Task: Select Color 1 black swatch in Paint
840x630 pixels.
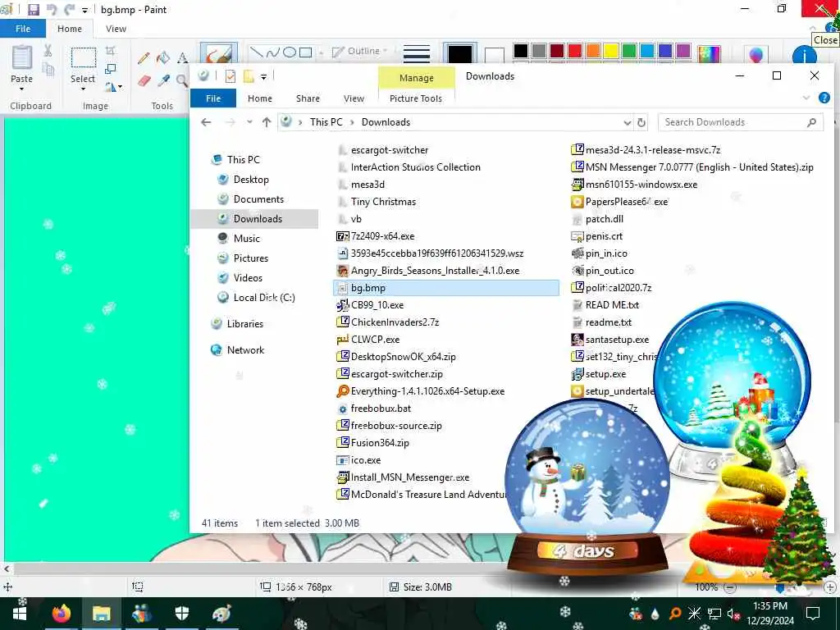Action: [460, 54]
